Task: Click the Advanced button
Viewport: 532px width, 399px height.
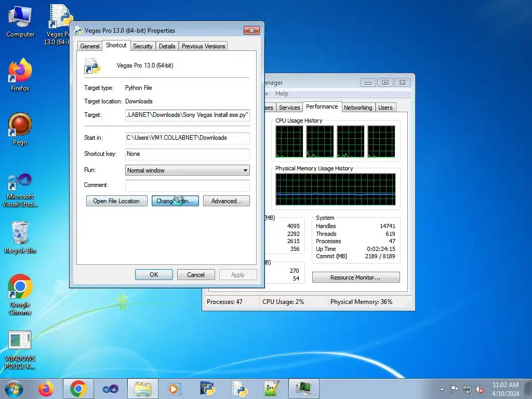Action: 227,201
